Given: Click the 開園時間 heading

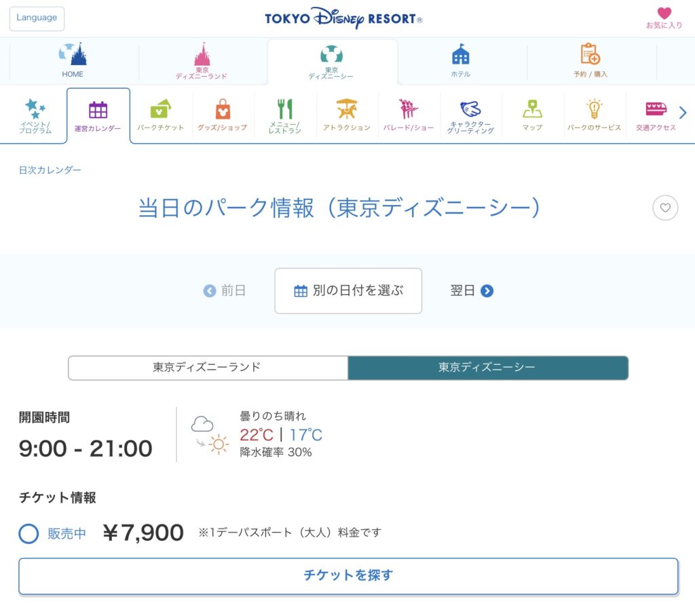Looking at the screenshot, I should tap(44, 417).
